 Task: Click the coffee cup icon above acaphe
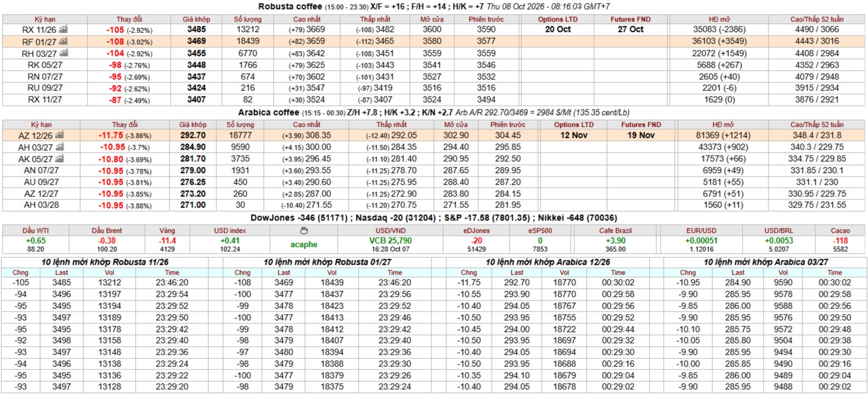tap(304, 231)
